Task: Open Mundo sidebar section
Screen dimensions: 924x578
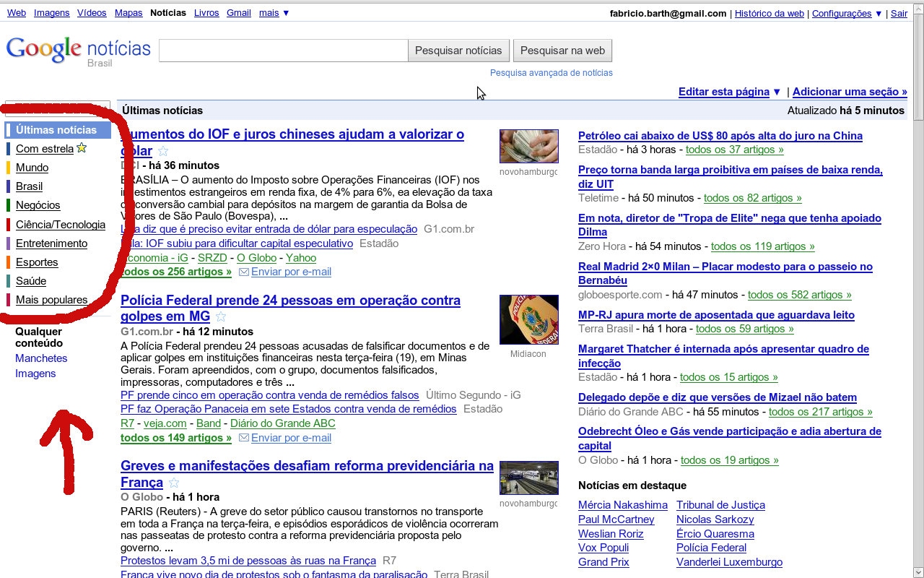Action: 32,168
